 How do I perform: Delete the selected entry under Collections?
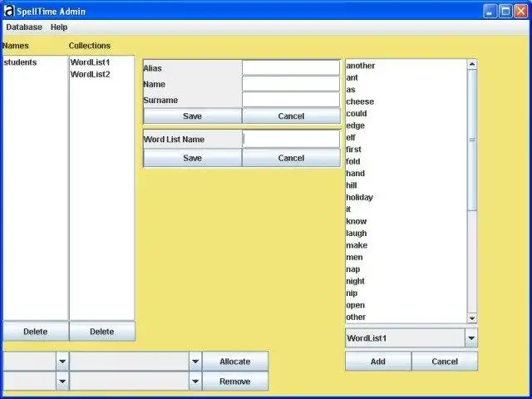tap(101, 332)
